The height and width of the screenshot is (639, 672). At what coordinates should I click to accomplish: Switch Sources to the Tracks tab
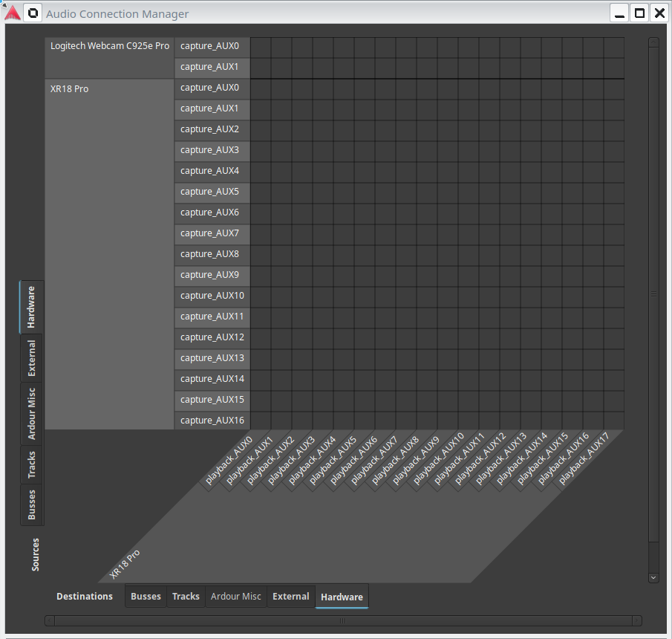(x=32, y=464)
